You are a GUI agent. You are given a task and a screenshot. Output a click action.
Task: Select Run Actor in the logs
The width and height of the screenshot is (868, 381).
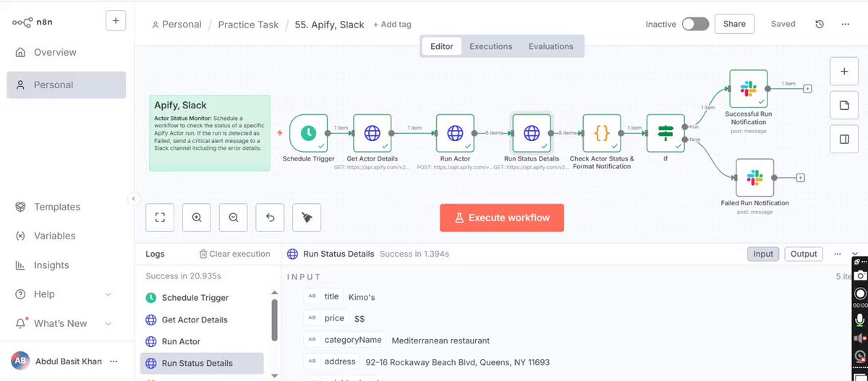[202, 341]
